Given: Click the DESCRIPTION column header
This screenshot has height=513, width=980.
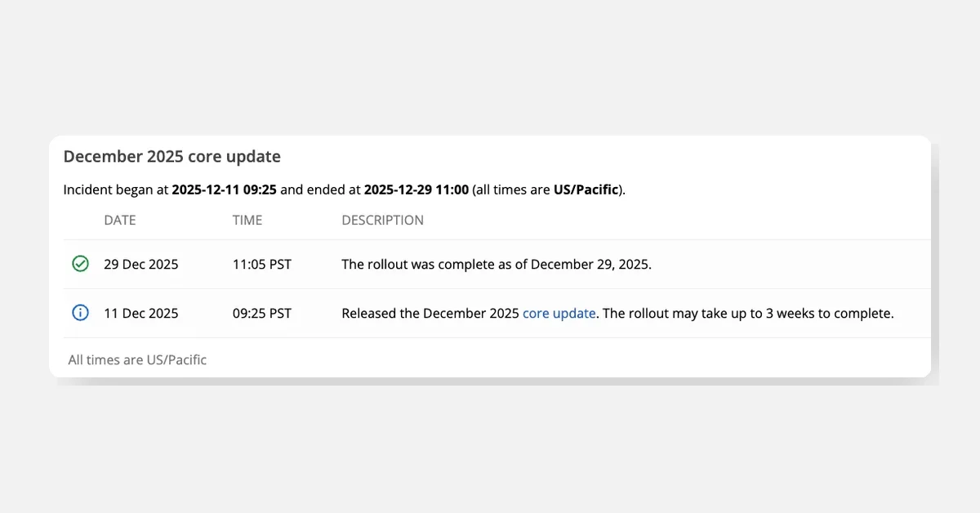Looking at the screenshot, I should point(382,220).
